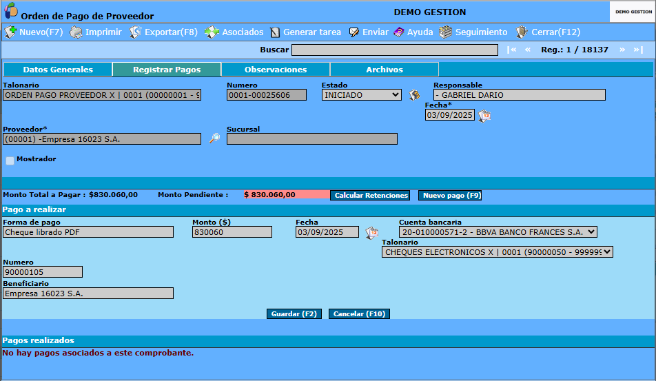Image resolution: width=656 pixels, height=381 pixels.
Task: Click the Imprimir printer icon
Action: (x=76, y=32)
